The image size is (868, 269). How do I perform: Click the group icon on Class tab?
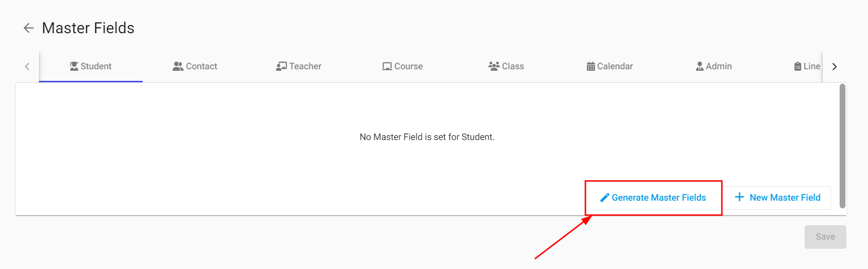[494, 66]
